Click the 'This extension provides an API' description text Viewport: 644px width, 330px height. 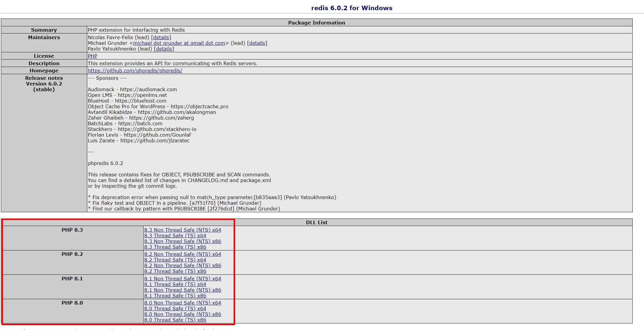(x=172, y=63)
